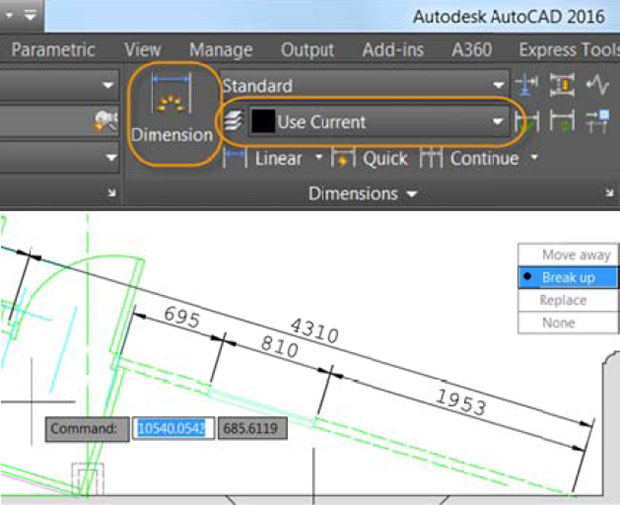Open the Manage ribbon tab

(221, 50)
